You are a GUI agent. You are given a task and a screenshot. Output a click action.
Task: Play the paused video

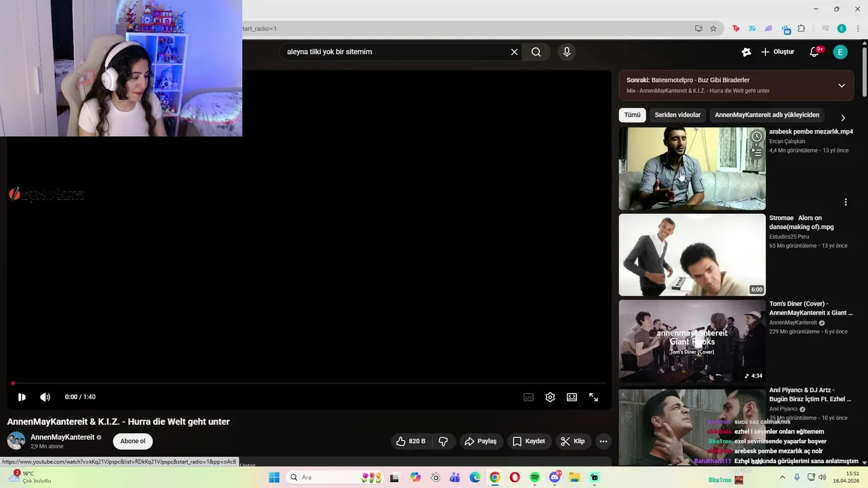(22, 397)
